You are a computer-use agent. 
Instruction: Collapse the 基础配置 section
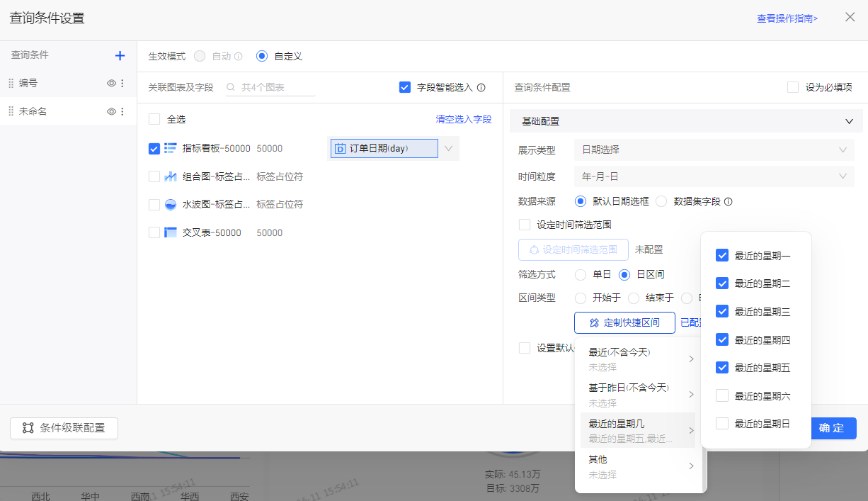tap(849, 122)
